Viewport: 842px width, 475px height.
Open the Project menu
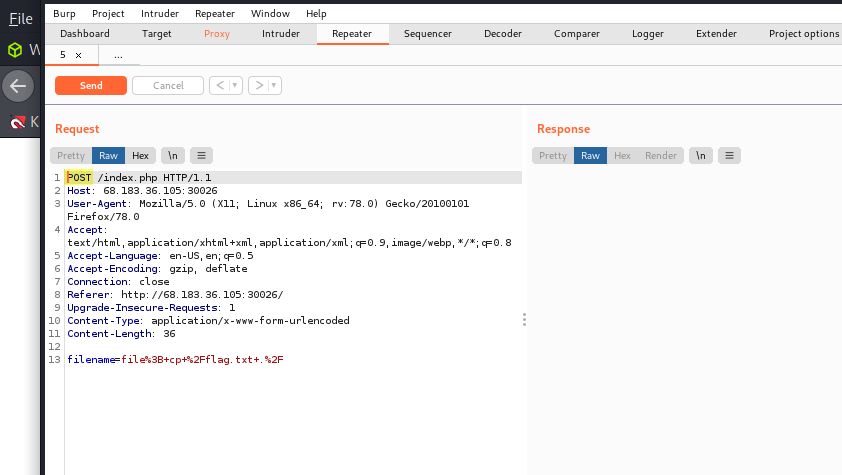108,13
